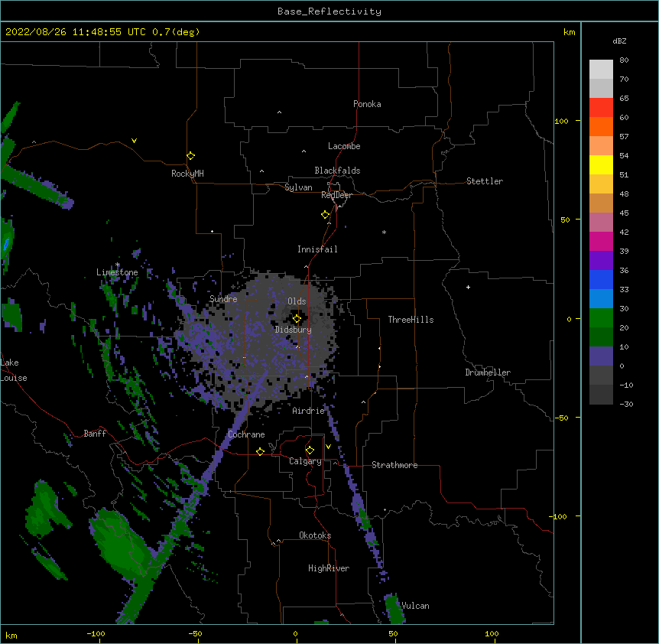The image size is (659, 644).
Task: Click the Blackfalds label
Action: (337, 171)
